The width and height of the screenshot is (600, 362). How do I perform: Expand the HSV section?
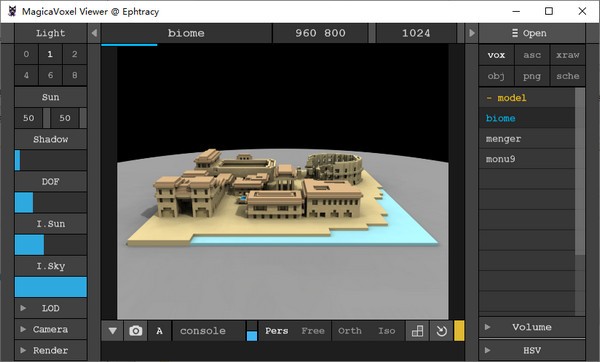click(x=532, y=350)
